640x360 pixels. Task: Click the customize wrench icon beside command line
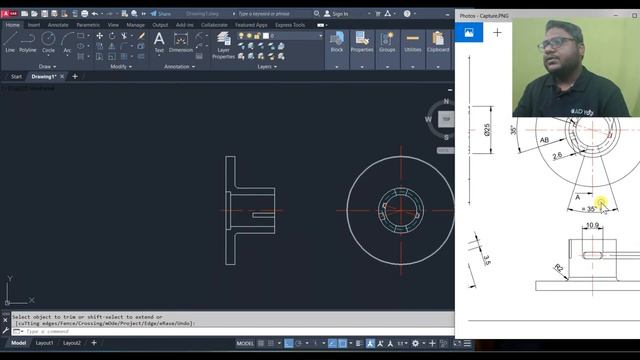5,331
